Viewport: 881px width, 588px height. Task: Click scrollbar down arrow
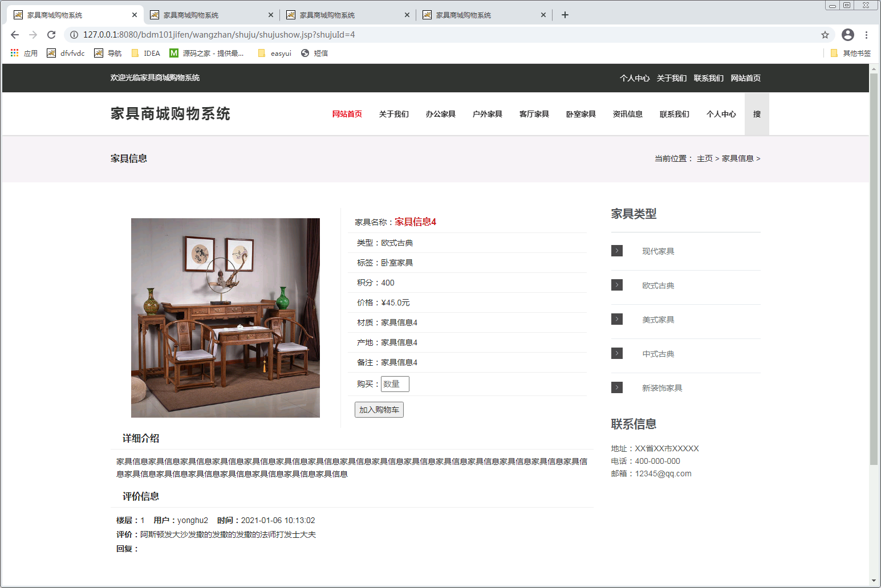[874, 581]
